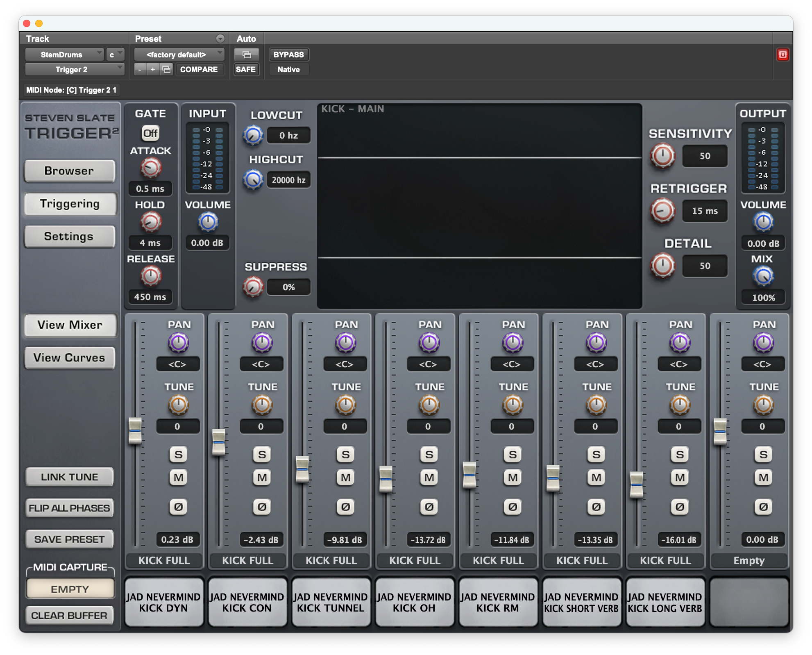Open the Settings page
This screenshot has width=812, height=655.
(69, 237)
